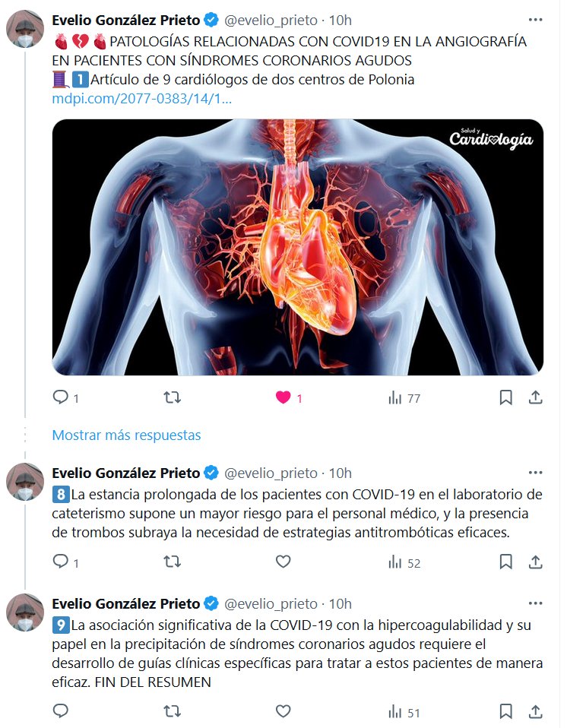This screenshot has width=567, height=728.
Task: Bookmark the first tweet with heart image
Action: point(505,397)
